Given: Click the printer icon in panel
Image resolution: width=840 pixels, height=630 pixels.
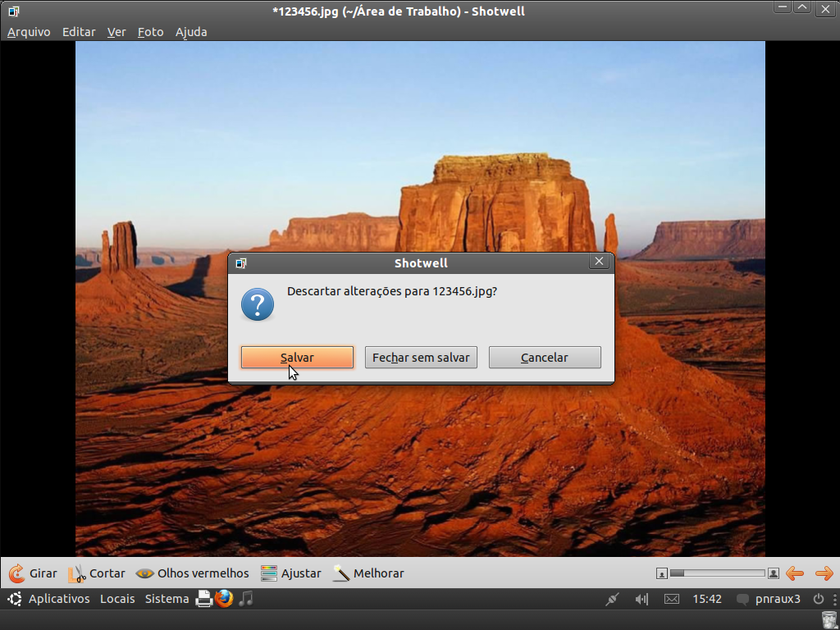Looking at the screenshot, I should [204, 599].
